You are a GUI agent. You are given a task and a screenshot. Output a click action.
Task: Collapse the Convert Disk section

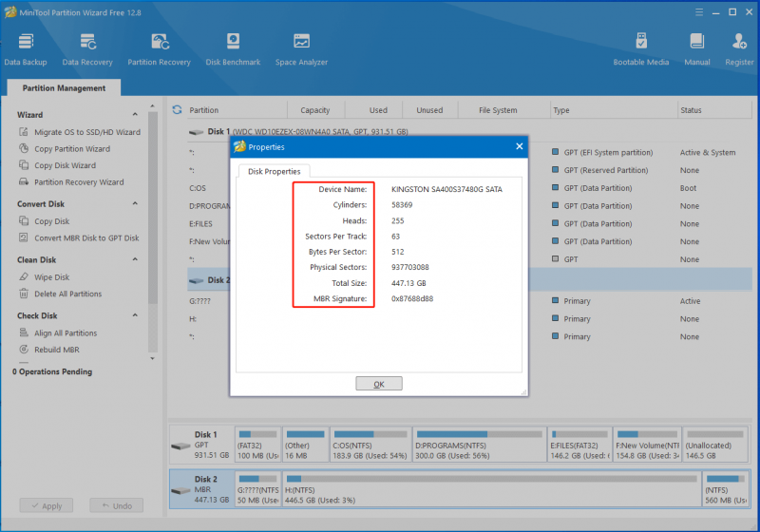click(x=135, y=203)
